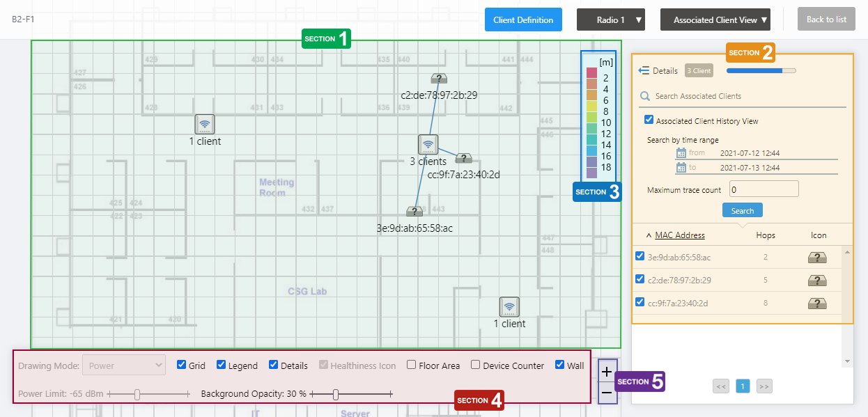Click the access point near CSG Lab
868x417 pixels.
509,307
